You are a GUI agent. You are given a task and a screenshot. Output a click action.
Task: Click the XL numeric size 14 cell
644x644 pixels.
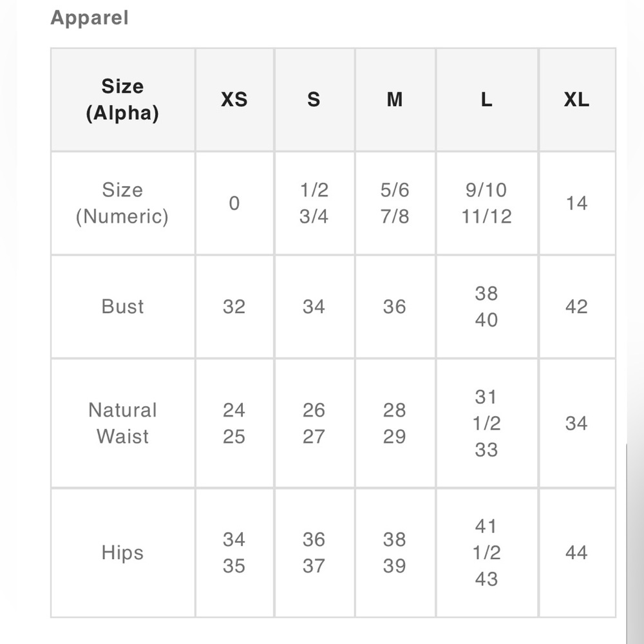576,204
